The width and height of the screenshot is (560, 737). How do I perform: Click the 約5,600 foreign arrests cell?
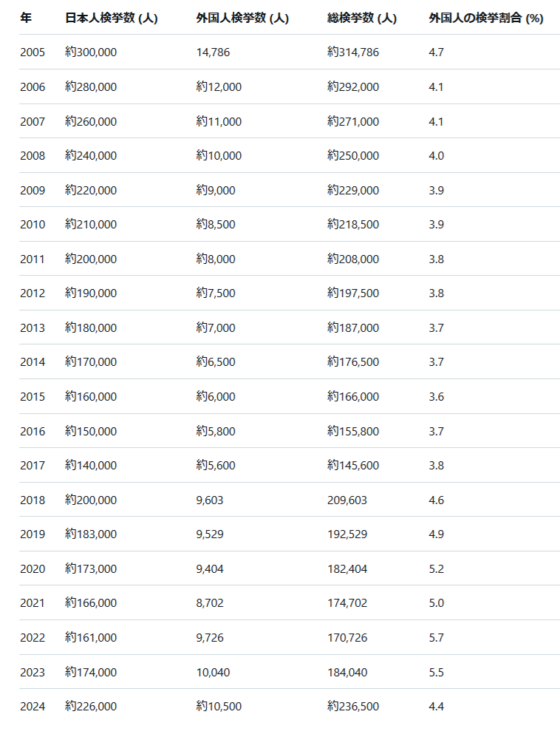coord(216,466)
